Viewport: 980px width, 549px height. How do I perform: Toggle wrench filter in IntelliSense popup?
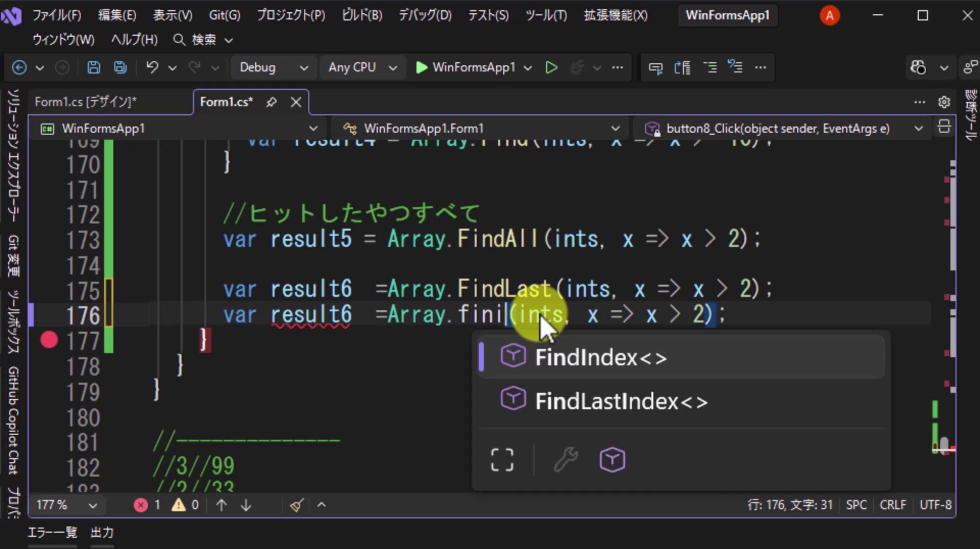[x=566, y=460]
